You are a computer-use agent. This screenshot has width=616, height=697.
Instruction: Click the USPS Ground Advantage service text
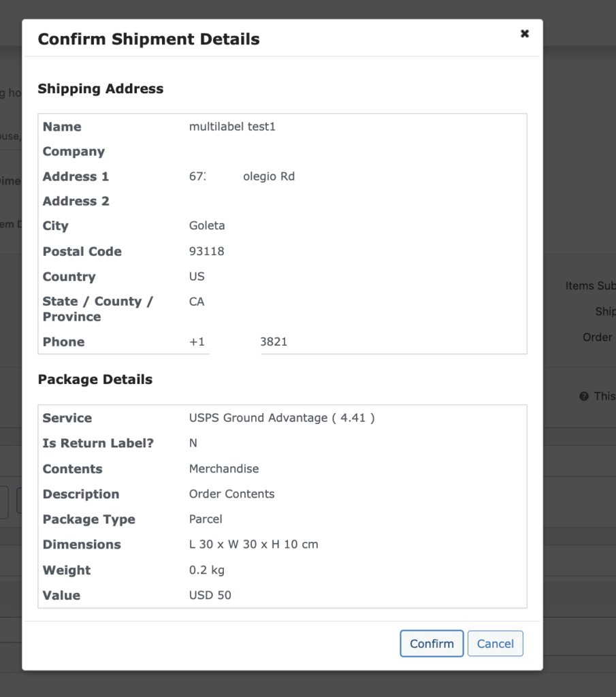pyautogui.click(x=282, y=418)
